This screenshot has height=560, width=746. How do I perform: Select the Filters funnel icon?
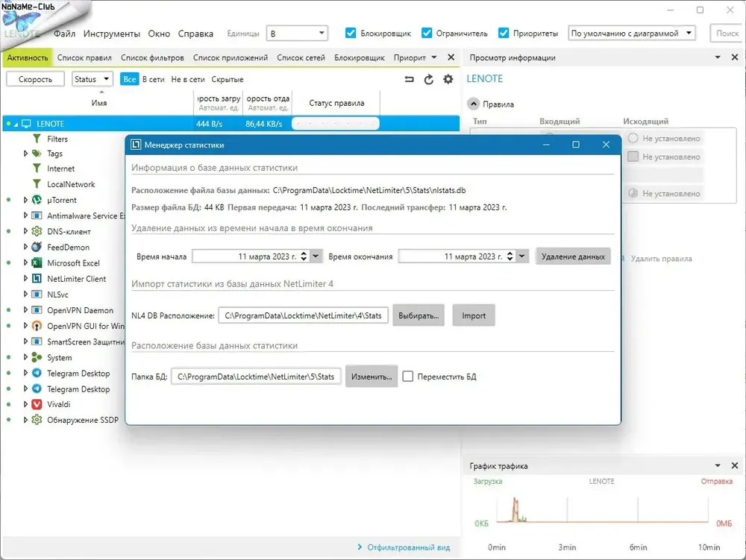click(37, 139)
